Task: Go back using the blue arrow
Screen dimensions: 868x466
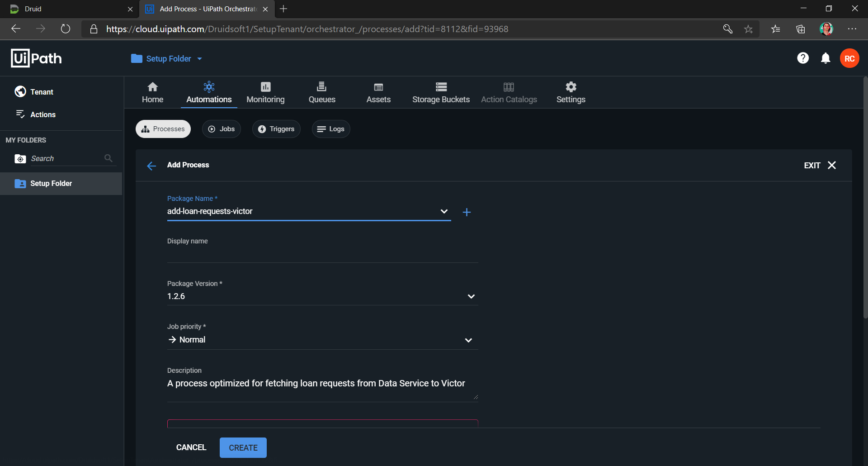Action: (x=151, y=166)
